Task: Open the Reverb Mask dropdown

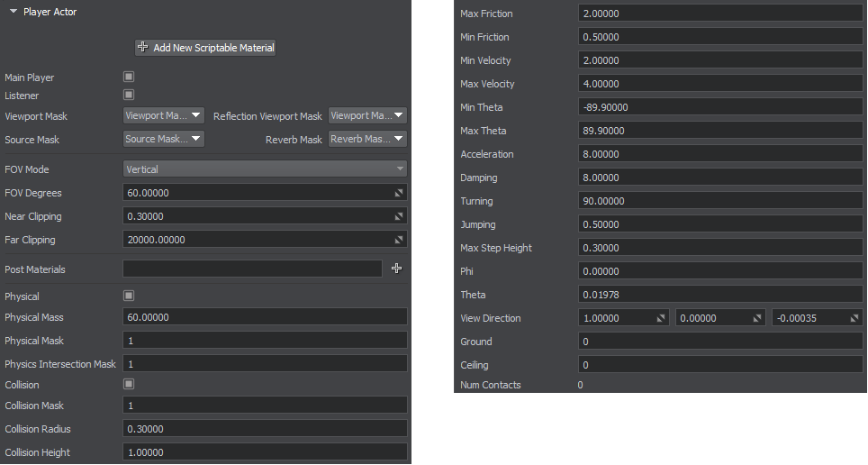Action: (x=367, y=139)
